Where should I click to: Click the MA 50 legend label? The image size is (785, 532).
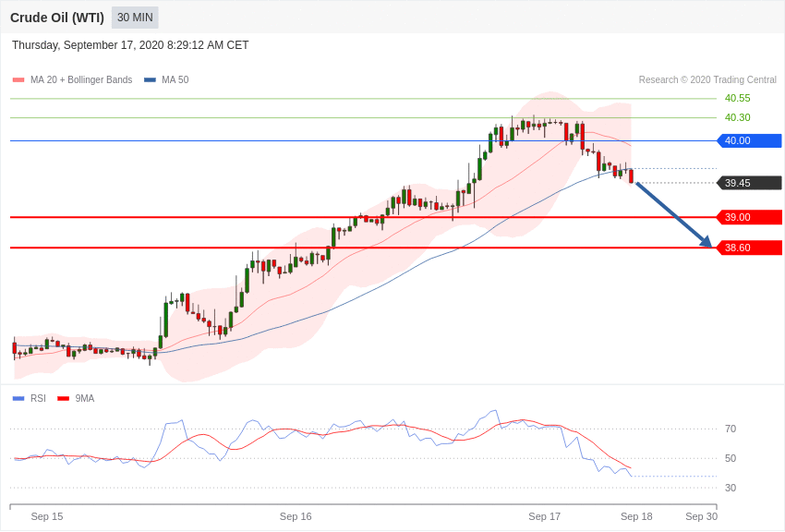[x=175, y=79]
